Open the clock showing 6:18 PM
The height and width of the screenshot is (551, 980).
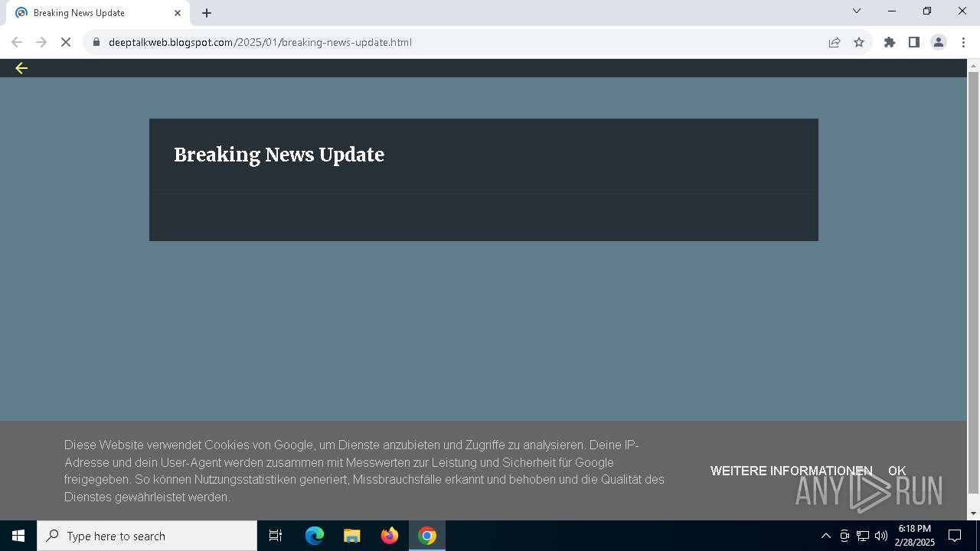point(914,536)
